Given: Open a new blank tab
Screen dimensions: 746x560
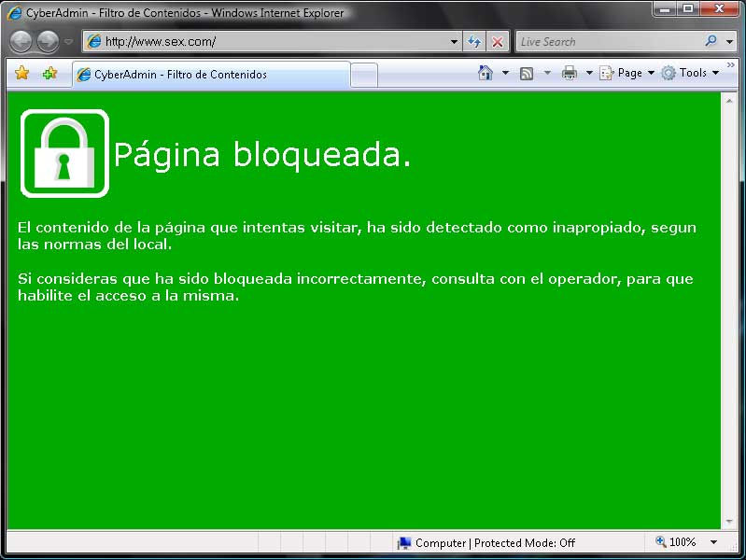Looking at the screenshot, I should (x=364, y=76).
